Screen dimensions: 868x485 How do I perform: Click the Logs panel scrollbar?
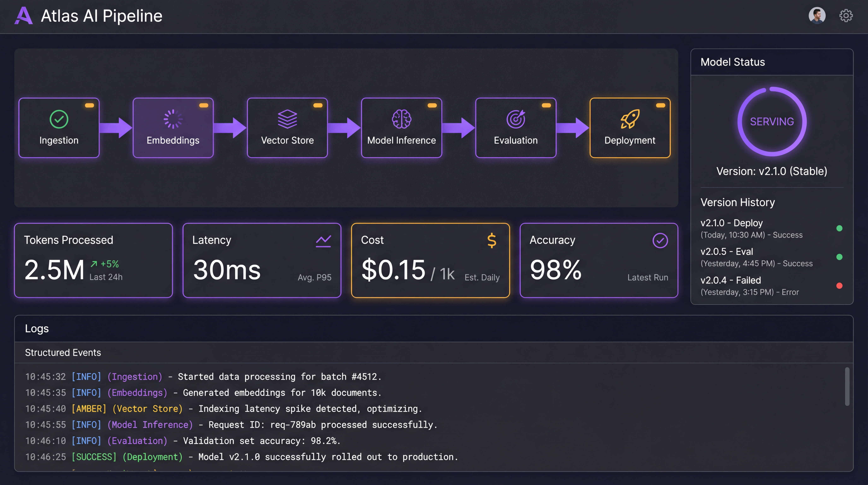[847, 386]
